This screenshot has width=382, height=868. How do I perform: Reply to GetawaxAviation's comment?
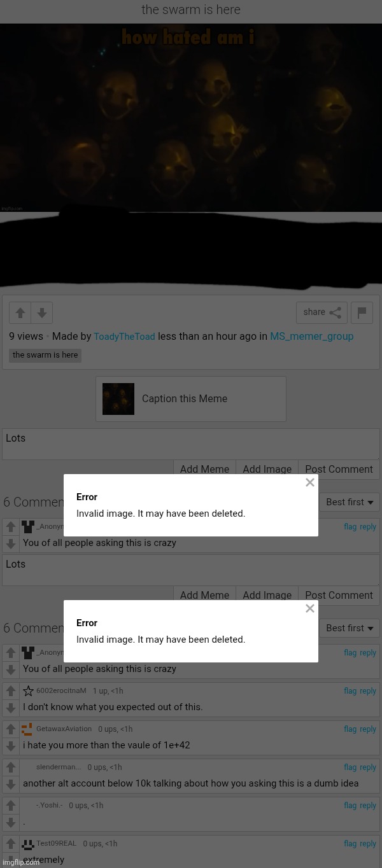click(368, 729)
